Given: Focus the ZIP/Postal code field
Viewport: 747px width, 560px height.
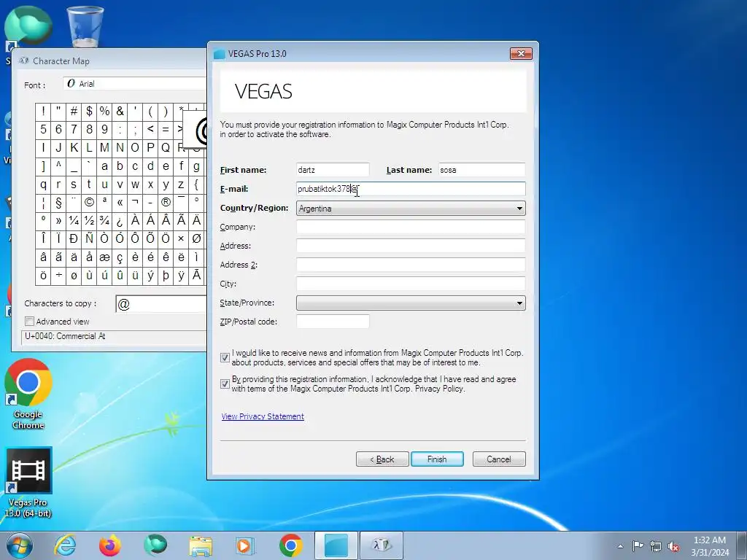Looking at the screenshot, I should click(x=333, y=322).
